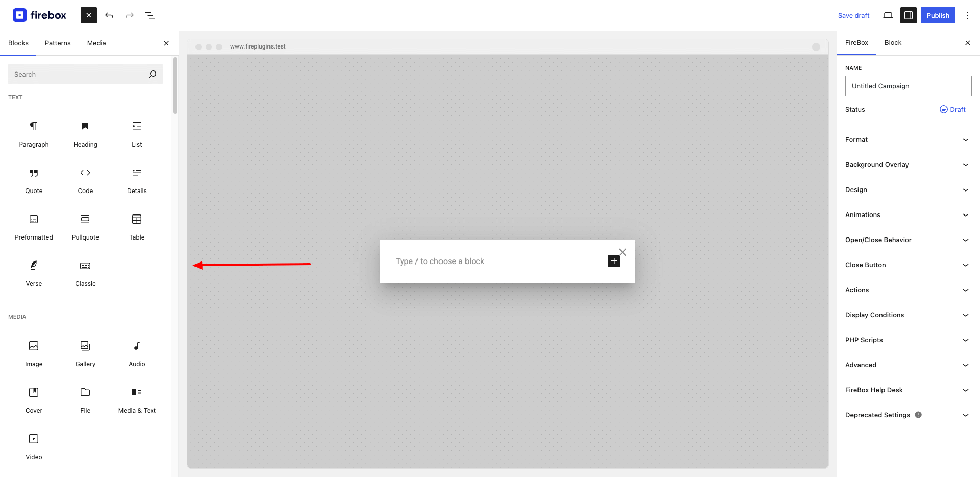The image size is (980, 477).
Task: Click the search magnifier icon
Action: click(153, 74)
